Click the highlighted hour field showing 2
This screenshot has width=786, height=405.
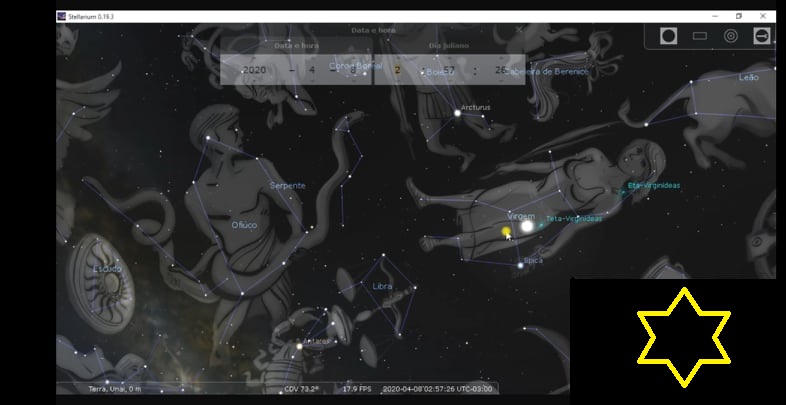[x=398, y=70]
